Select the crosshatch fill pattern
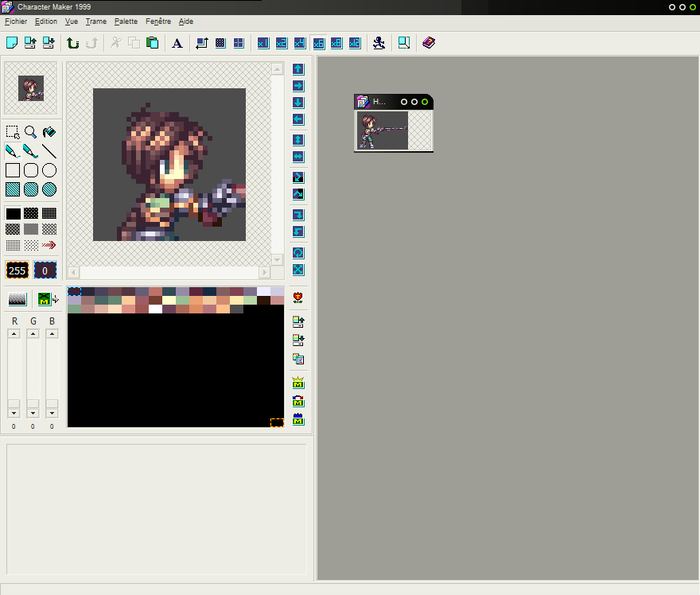This screenshot has height=595, width=700. [50, 229]
